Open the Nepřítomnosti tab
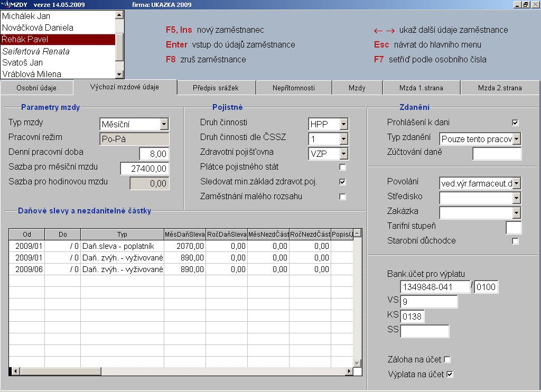 pyautogui.click(x=294, y=88)
